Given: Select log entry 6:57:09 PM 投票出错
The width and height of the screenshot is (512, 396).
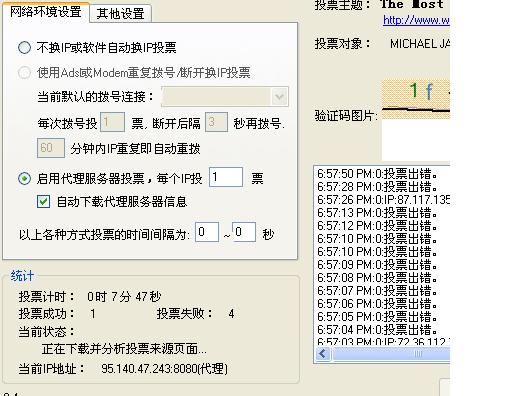Looking at the screenshot, I should (x=383, y=265).
